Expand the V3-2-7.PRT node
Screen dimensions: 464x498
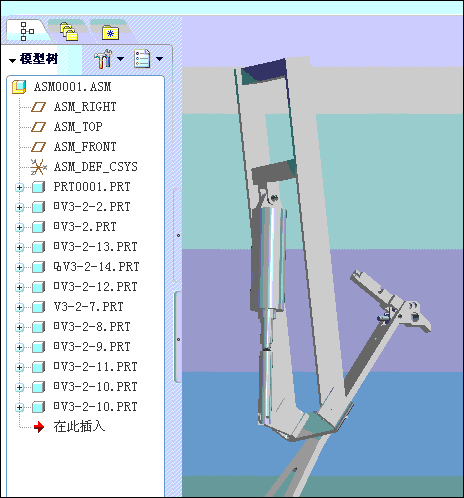(x=19, y=308)
